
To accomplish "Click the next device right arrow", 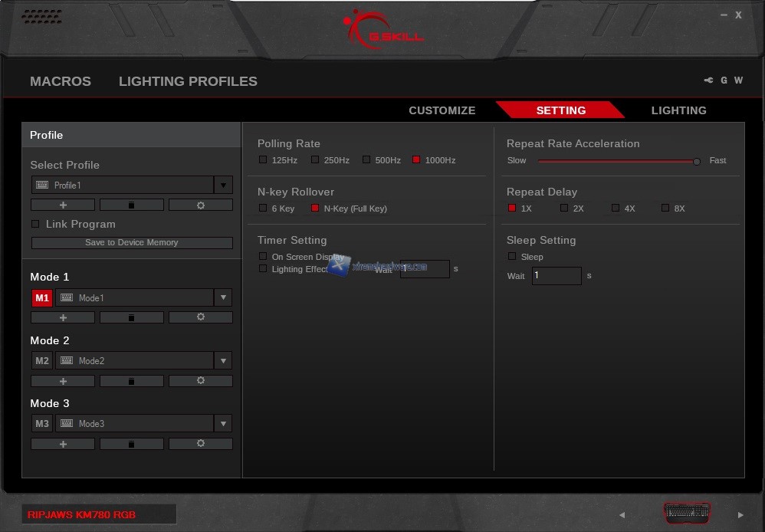I will [740, 515].
